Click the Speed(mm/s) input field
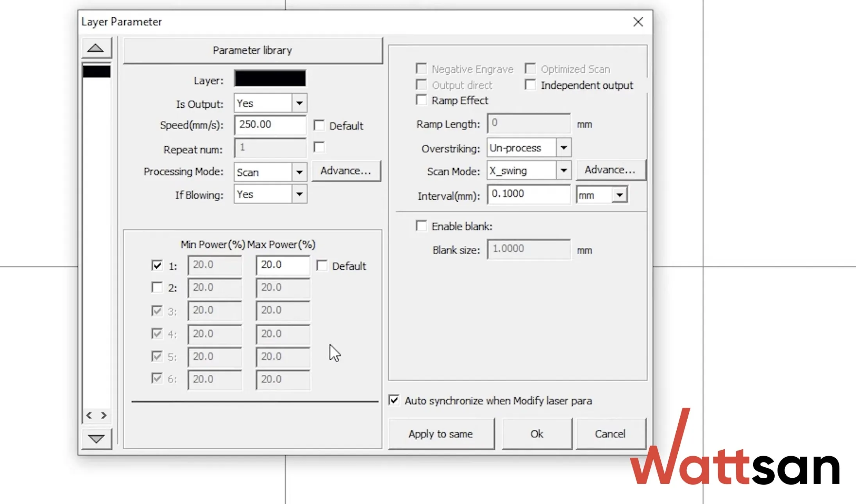The width and height of the screenshot is (856, 504). (270, 125)
